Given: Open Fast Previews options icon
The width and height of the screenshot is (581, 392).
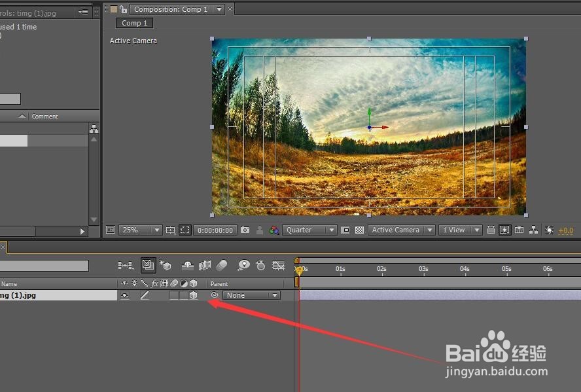Looking at the screenshot, I should click(504, 230).
